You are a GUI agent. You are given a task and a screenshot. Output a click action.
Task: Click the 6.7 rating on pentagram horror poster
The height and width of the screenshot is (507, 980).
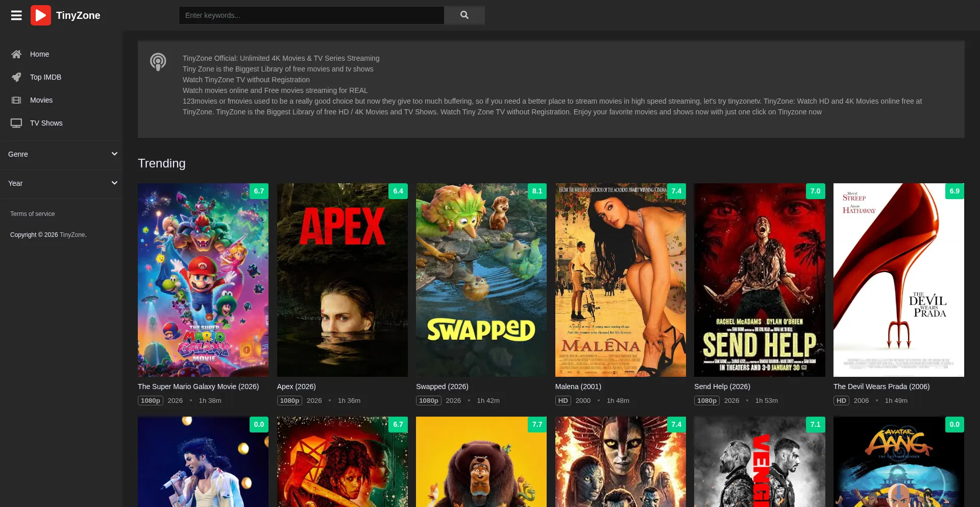[x=398, y=424]
